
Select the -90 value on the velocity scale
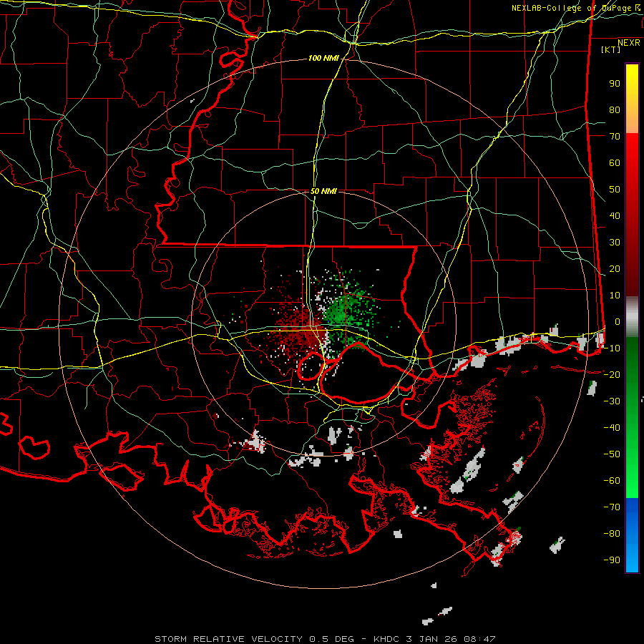coord(612,560)
